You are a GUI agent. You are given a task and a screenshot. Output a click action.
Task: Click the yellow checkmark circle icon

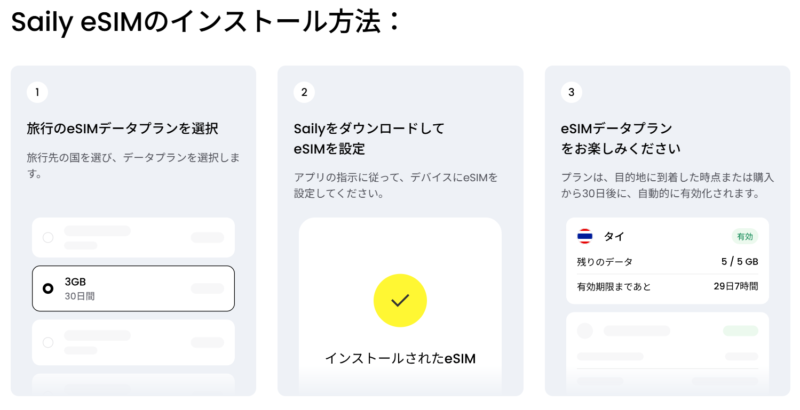(x=400, y=300)
